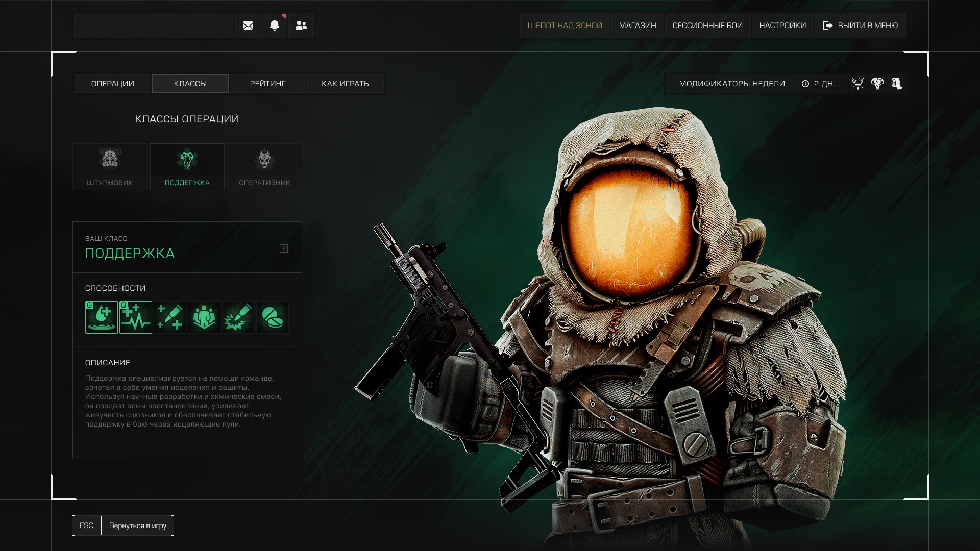Viewport: 980px width, 551px height.
Task: Open the Магазин menu
Action: (638, 26)
